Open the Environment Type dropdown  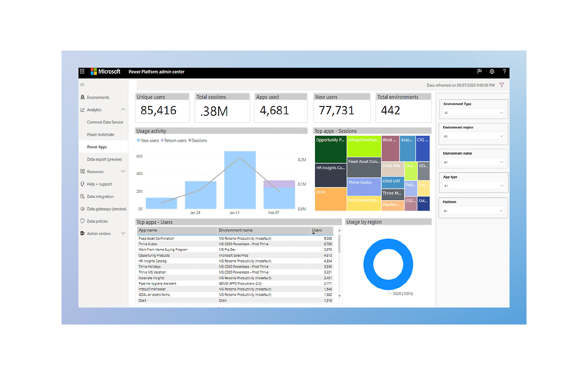tap(474, 113)
